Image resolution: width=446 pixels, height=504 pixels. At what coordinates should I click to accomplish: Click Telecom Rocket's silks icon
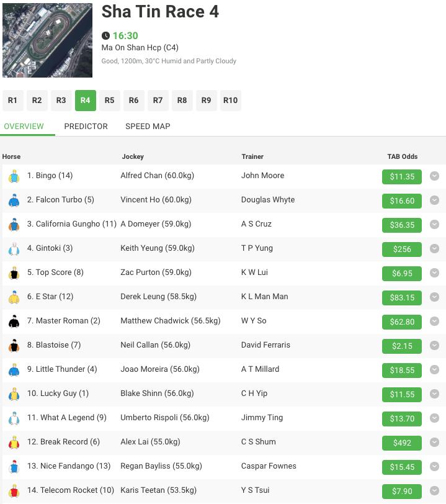[x=14, y=491]
